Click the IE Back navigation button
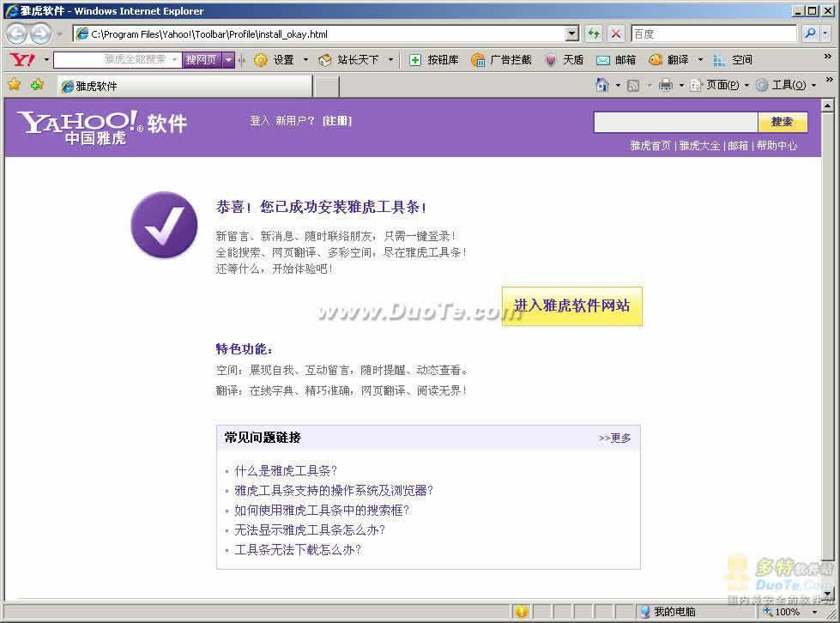The image size is (840, 623). (x=16, y=33)
